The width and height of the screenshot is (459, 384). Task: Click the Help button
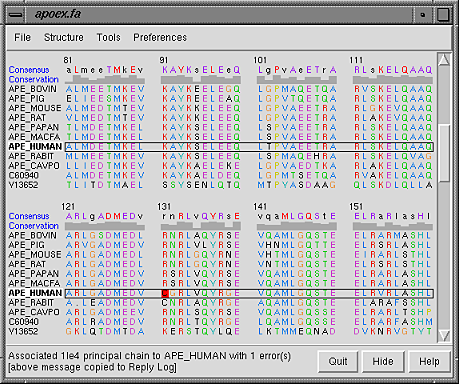click(x=429, y=361)
